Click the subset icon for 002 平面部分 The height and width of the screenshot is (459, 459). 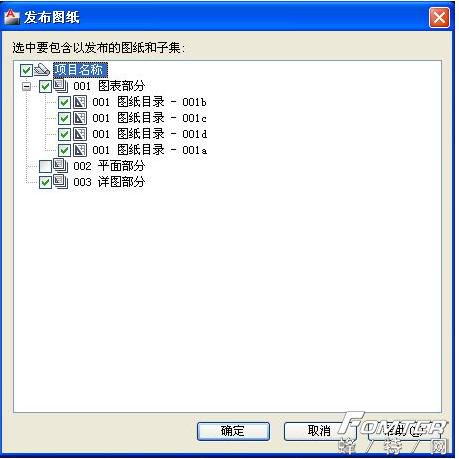pyautogui.click(x=61, y=166)
